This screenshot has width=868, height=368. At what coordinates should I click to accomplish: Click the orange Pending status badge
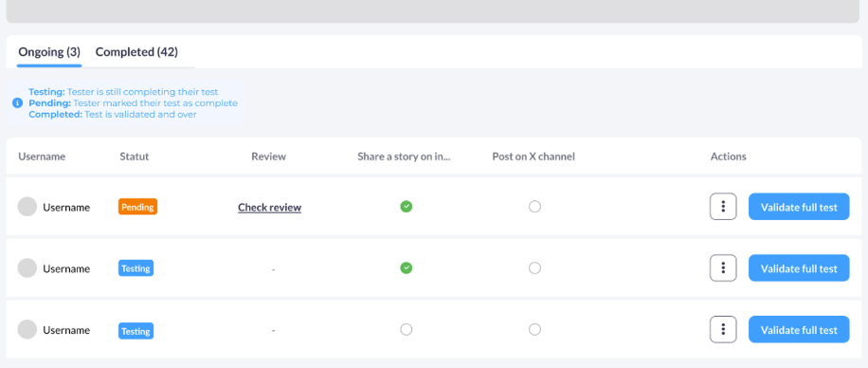pos(137,207)
